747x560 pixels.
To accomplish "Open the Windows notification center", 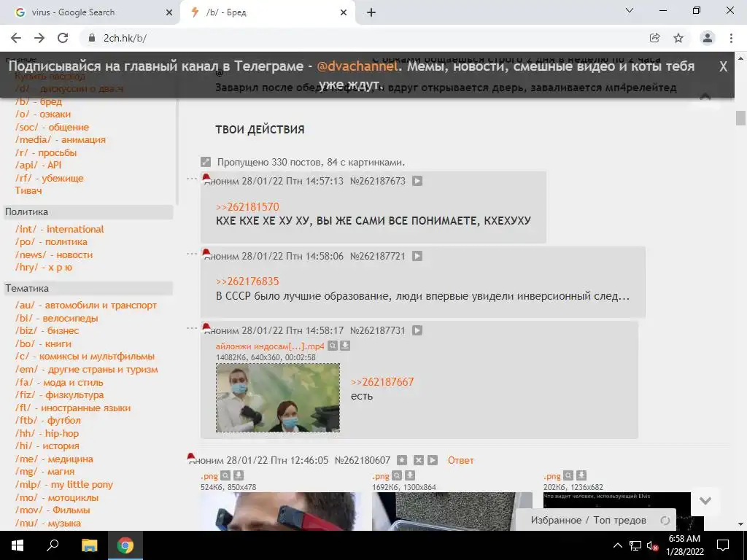I will point(723,545).
